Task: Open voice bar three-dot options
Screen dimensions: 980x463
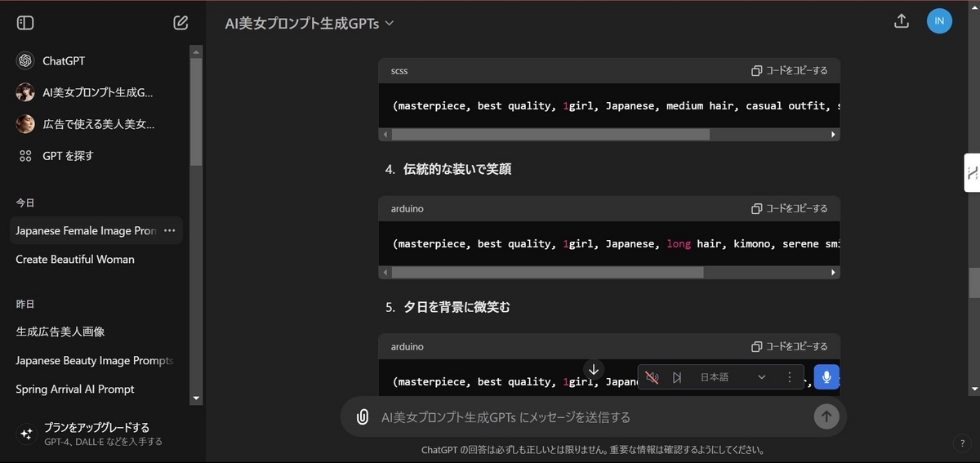Action: point(789,377)
